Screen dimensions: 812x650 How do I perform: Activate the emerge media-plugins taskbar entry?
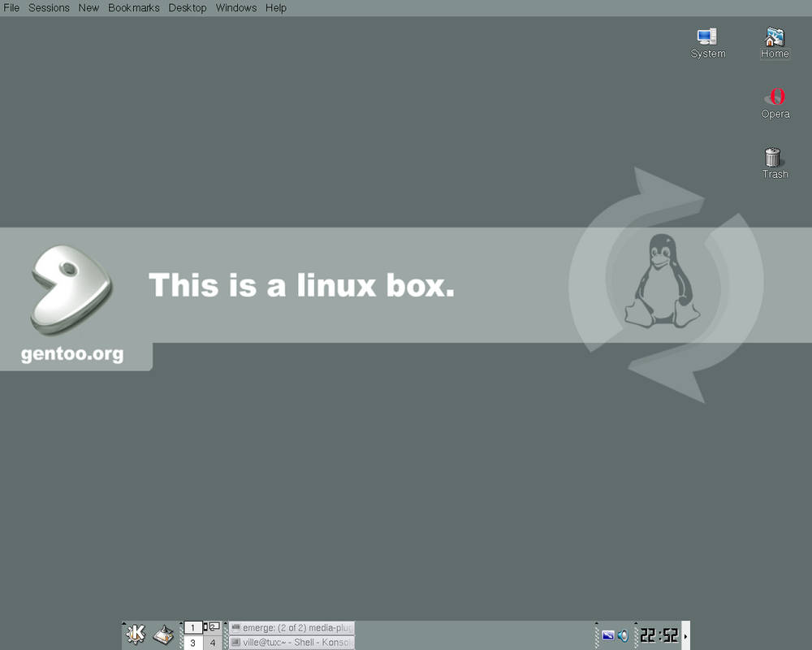tap(292, 628)
